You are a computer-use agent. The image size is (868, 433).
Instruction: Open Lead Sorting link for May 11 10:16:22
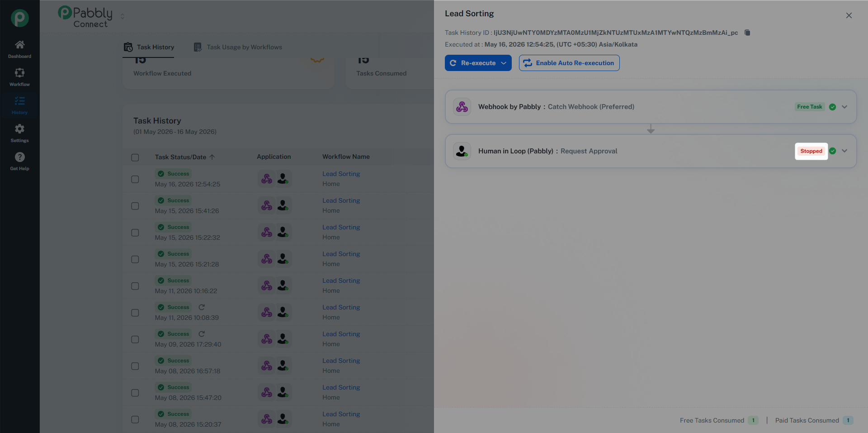[341, 281]
